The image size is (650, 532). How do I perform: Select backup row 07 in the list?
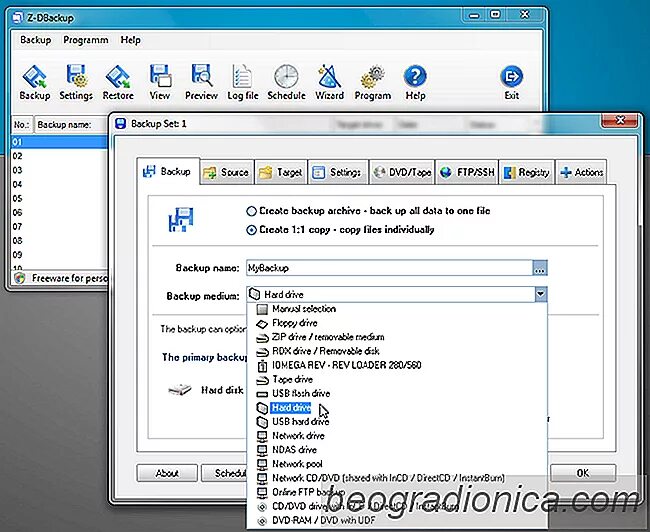[59, 226]
